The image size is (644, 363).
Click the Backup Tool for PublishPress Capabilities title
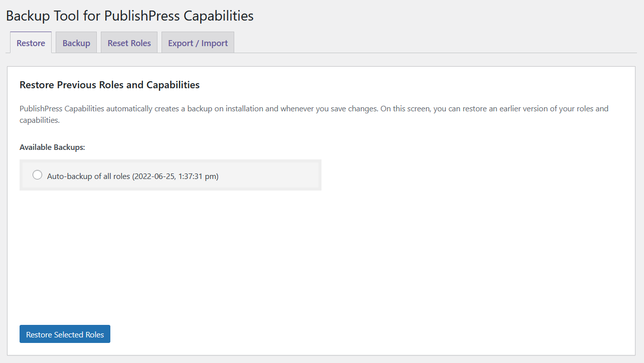pos(129,16)
